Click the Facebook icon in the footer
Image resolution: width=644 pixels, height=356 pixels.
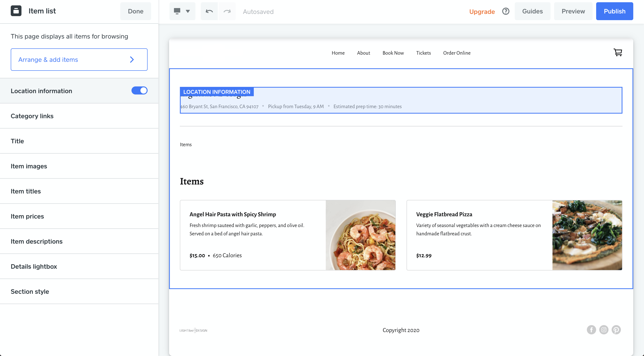pos(591,330)
